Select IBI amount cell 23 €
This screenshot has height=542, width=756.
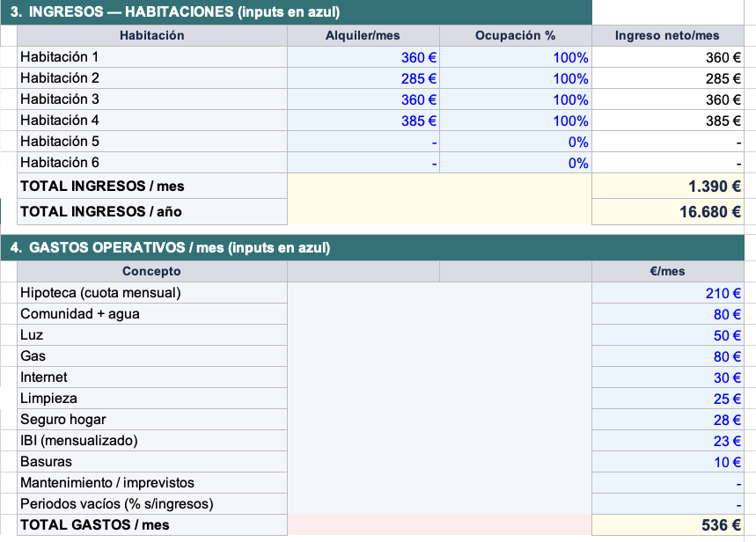point(668,441)
